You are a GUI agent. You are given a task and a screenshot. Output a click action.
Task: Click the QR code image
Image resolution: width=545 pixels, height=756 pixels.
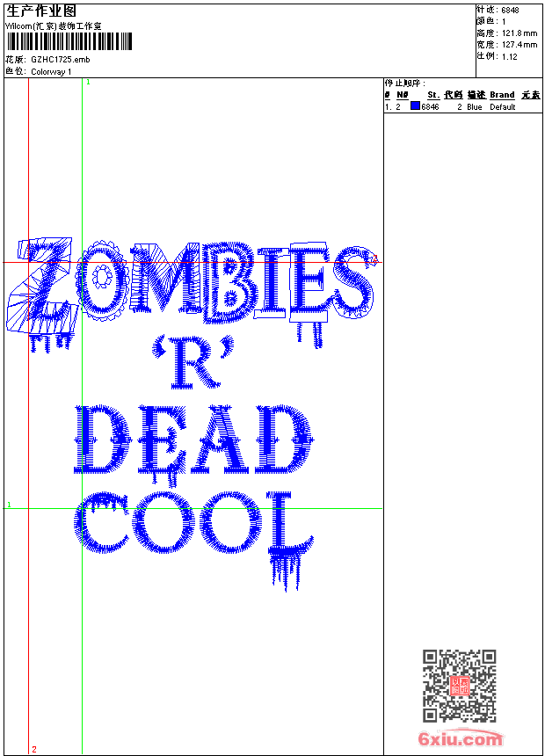[460, 686]
